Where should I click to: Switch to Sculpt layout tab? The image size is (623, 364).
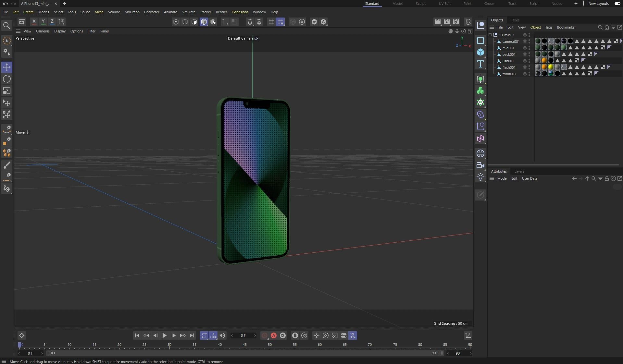[x=420, y=4]
